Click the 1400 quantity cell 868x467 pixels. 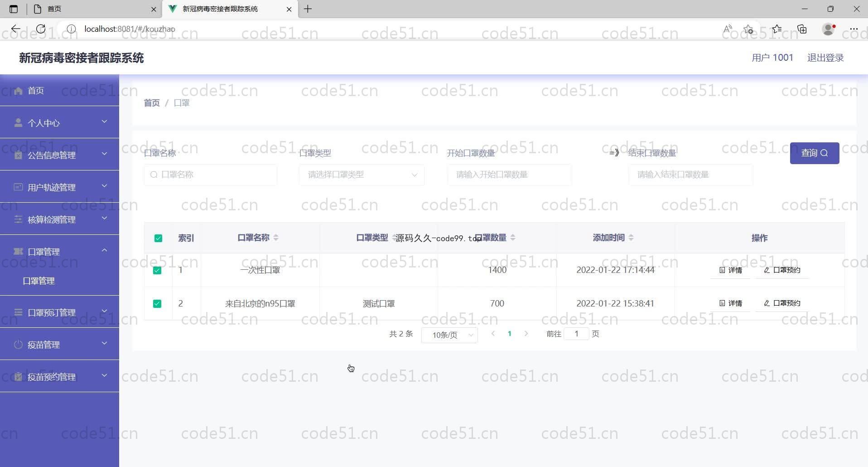(x=497, y=270)
